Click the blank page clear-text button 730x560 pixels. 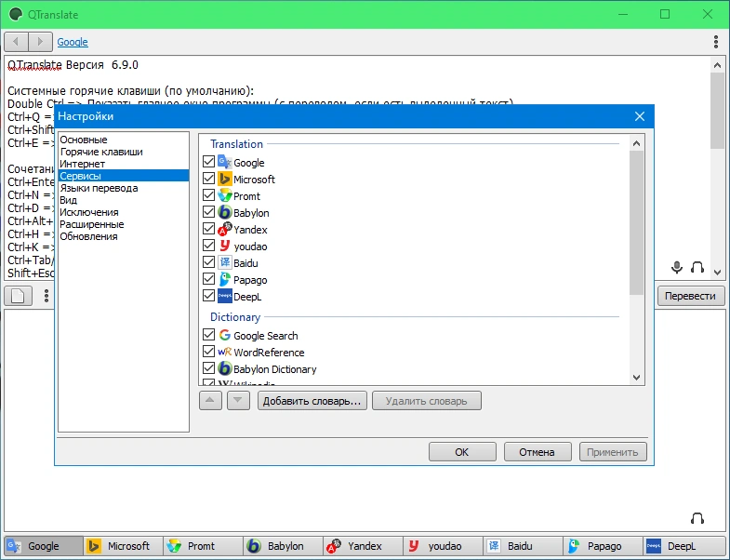click(x=19, y=296)
